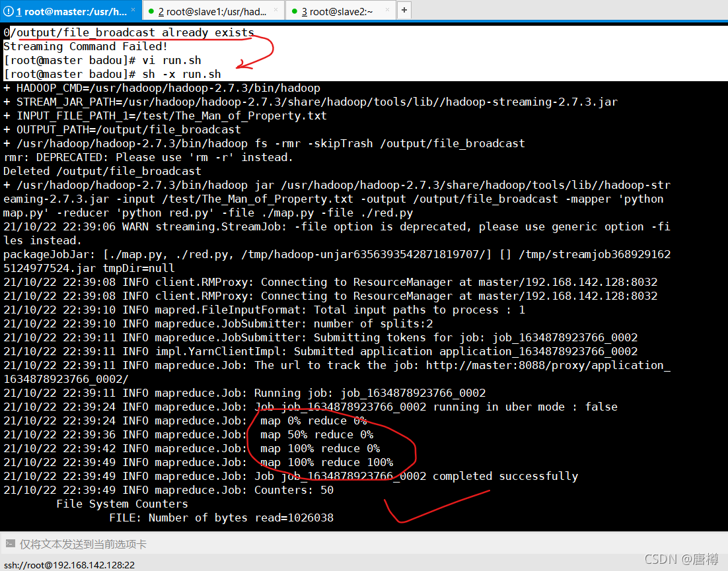728x571 pixels.
Task: Click the 'Counters: 50' log line
Action: tap(168, 490)
